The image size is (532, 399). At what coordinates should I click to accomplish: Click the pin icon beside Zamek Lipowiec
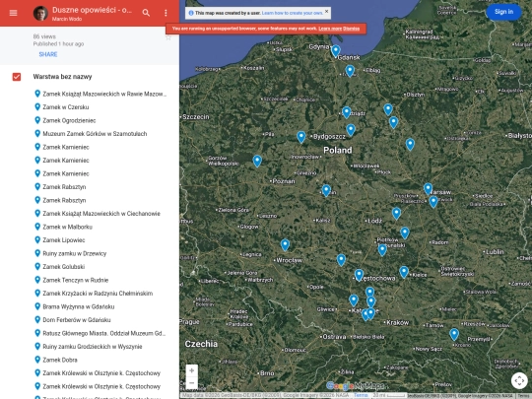click(x=37, y=239)
